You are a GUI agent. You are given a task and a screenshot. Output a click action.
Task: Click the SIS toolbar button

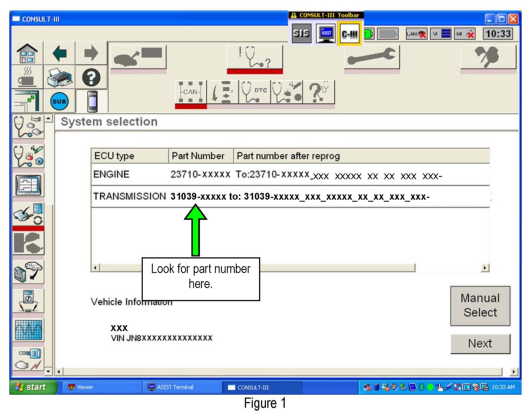click(301, 34)
